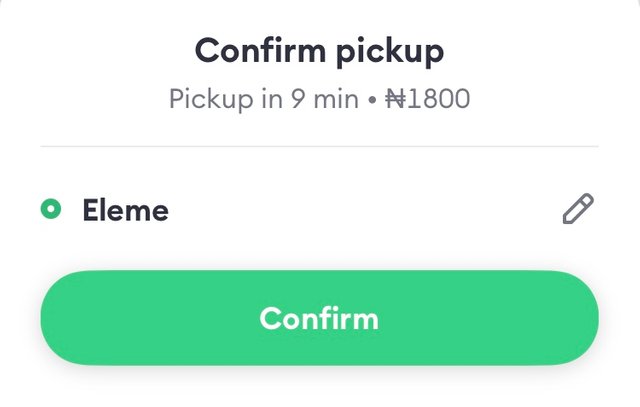Viewport: 640px width, 407px height.
Task: Tap the right rounded edge of Confirm button
Action: pyautogui.click(x=574, y=318)
